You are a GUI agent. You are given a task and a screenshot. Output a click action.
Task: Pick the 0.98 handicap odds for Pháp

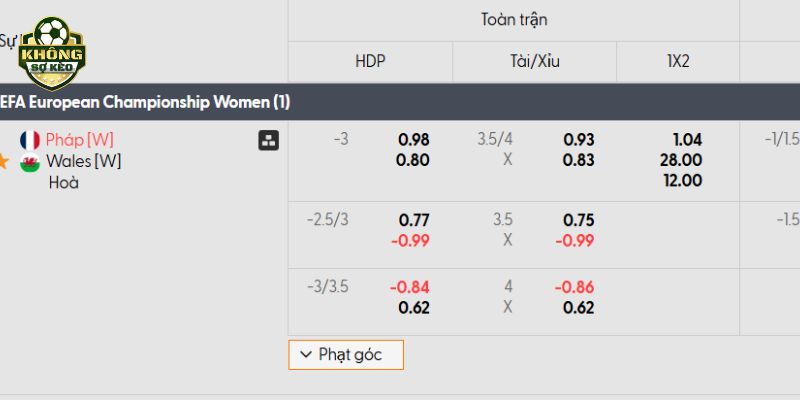(x=414, y=140)
